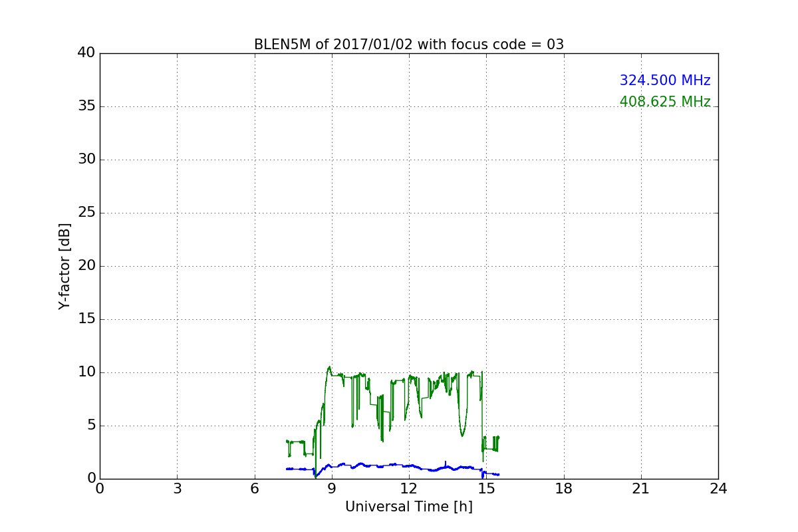
Task: Click the plot title "BLEN5M of 2017/01/02"
Action: [x=409, y=45]
